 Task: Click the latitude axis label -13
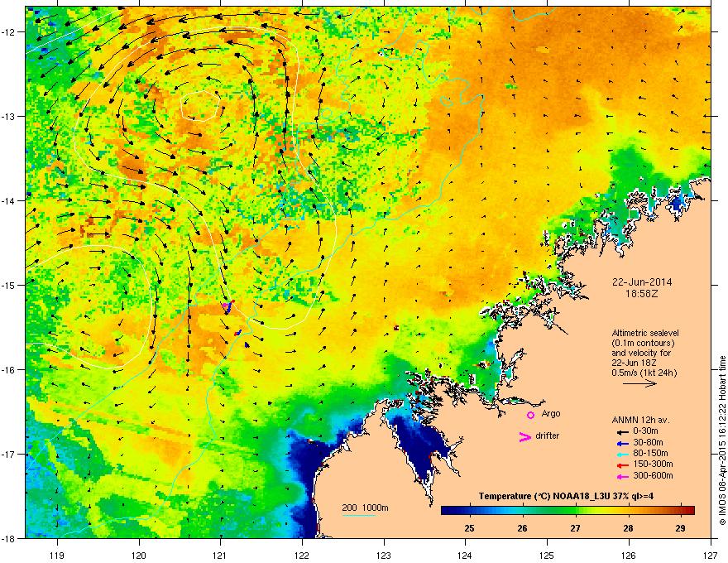[8, 117]
